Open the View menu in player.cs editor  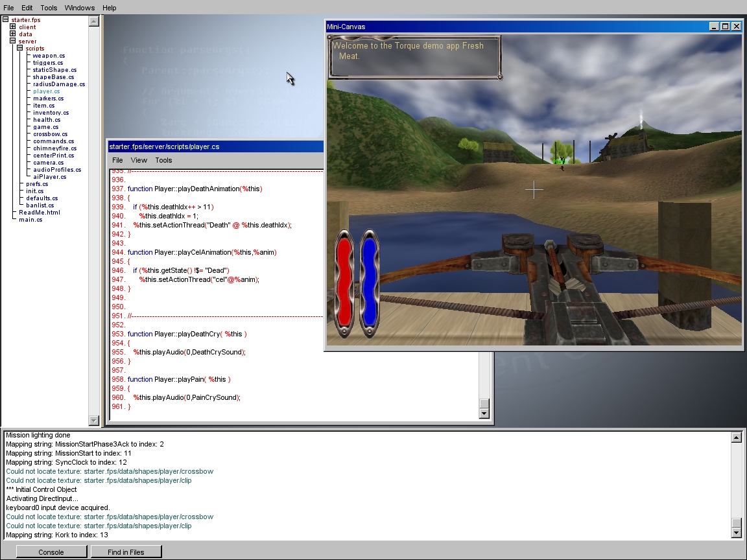pos(139,160)
